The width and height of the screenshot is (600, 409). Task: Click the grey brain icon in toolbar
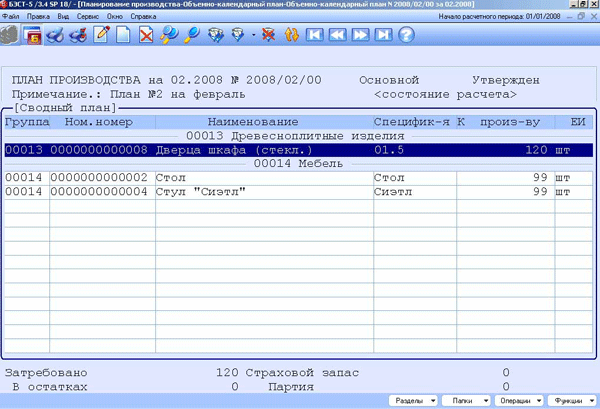(x=9, y=35)
